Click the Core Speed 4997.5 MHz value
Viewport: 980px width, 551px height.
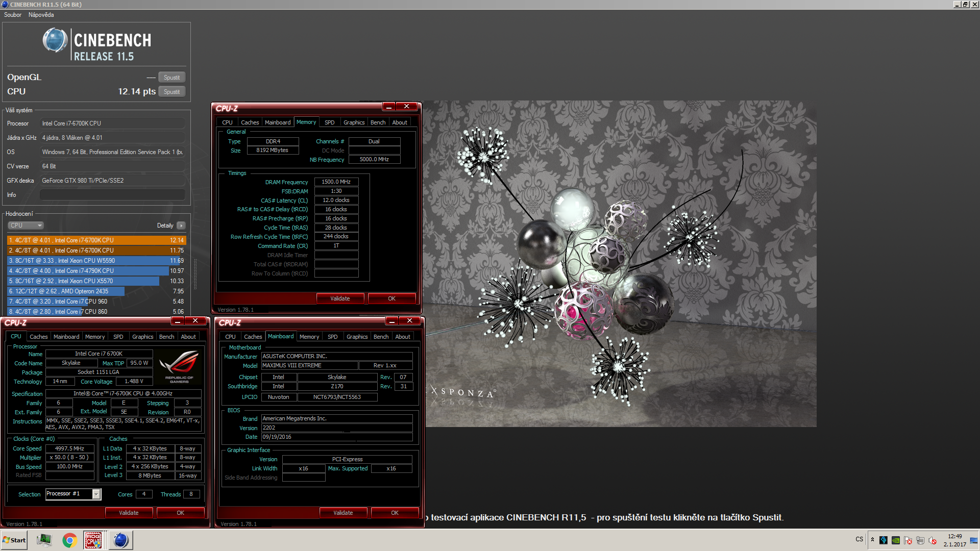70,448
